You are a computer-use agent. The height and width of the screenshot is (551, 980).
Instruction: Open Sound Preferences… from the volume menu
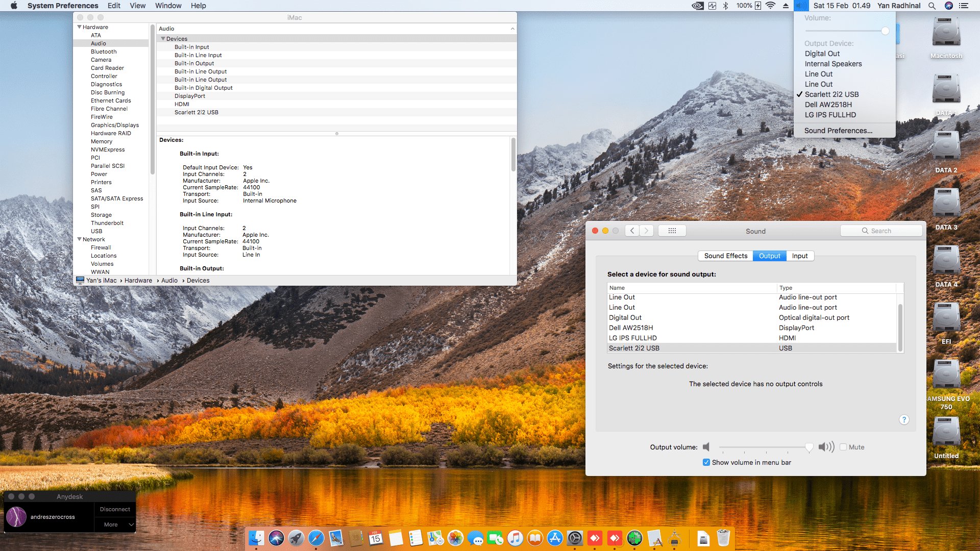[838, 131]
